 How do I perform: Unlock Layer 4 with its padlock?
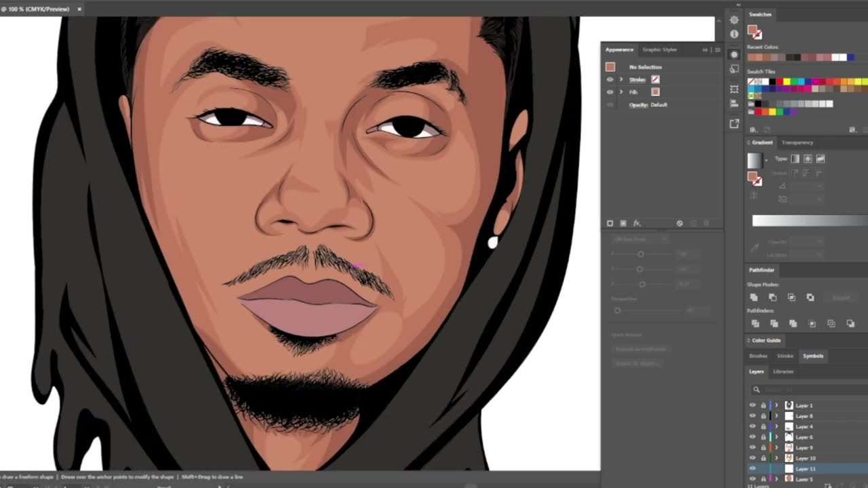763,427
